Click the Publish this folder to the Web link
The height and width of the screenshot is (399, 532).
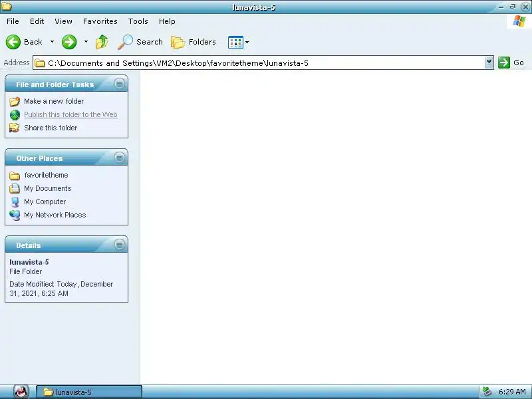coord(70,114)
